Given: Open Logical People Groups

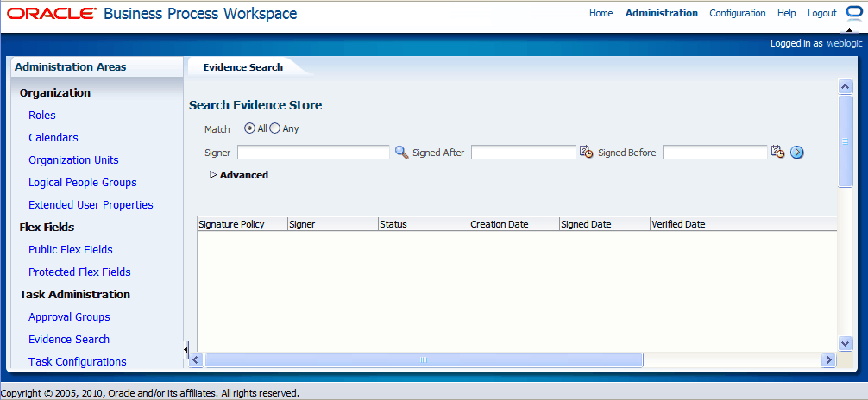Looking at the screenshot, I should pos(83,183).
